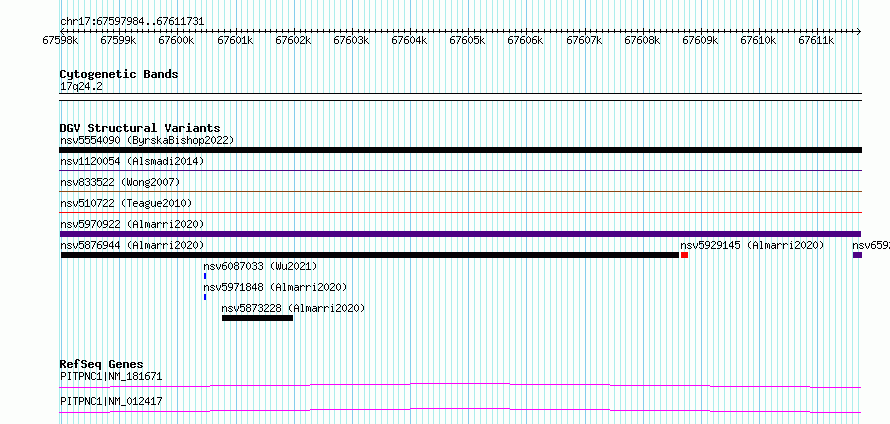Screen dimensions: 890x424
Task: Click the 67601k ruler position
Action: click(x=235, y=40)
